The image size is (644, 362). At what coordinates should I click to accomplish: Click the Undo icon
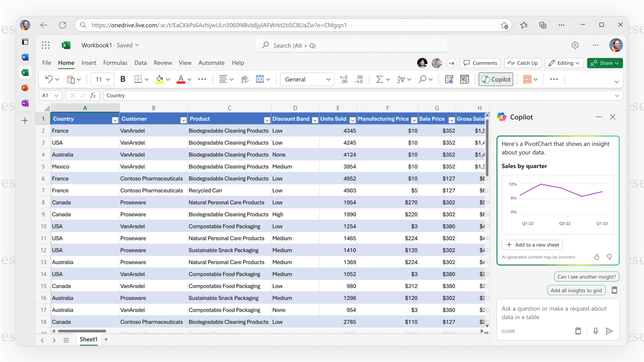coord(48,79)
